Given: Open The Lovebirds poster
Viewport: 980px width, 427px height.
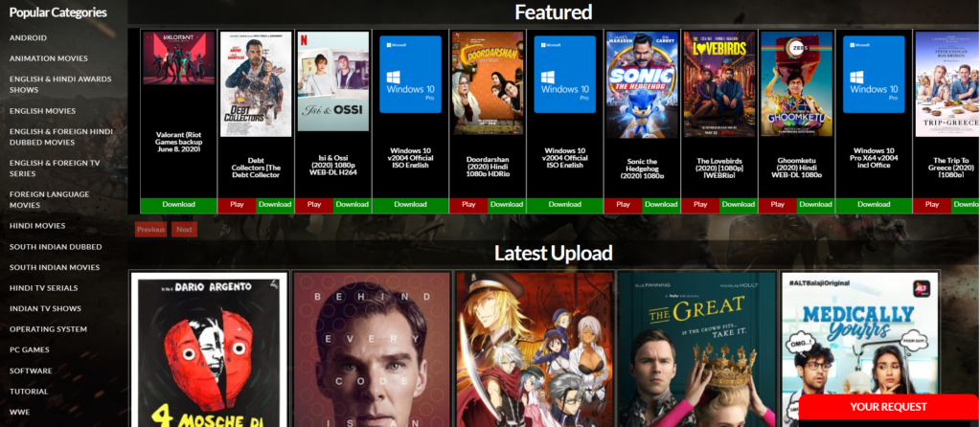Looking at the screenshot, I should tap(719, 84).
